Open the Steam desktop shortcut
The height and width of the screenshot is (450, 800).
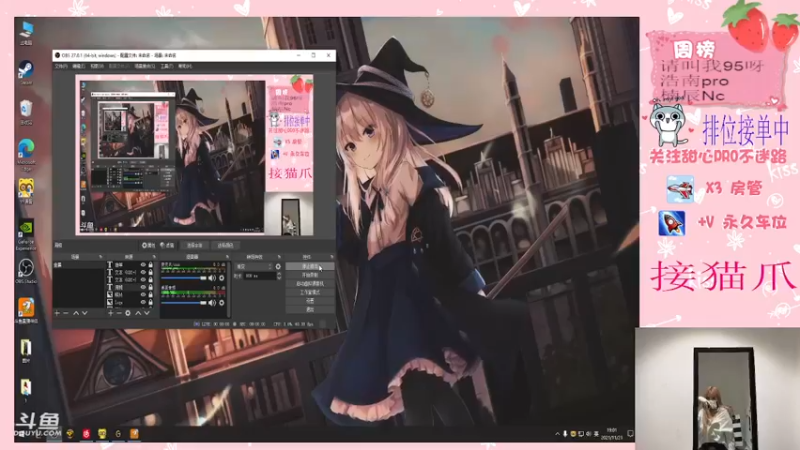pos(26,72)
